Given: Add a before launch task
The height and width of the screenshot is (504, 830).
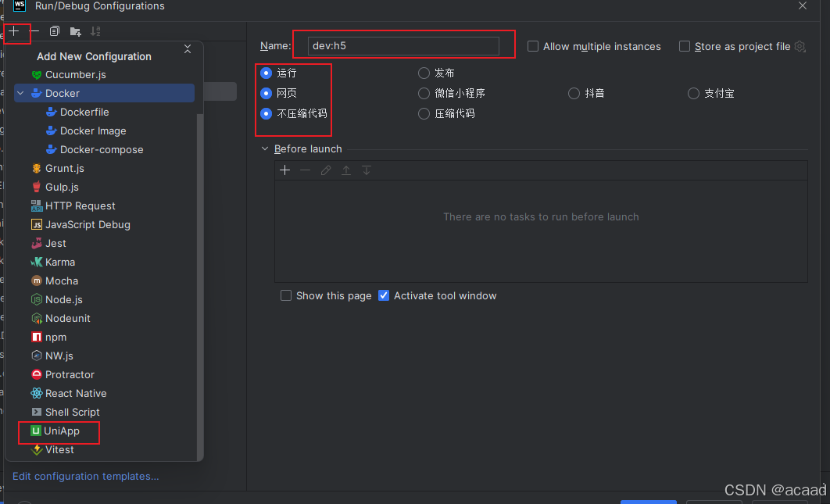Looking at the screenshot, I should pos(284,170).
